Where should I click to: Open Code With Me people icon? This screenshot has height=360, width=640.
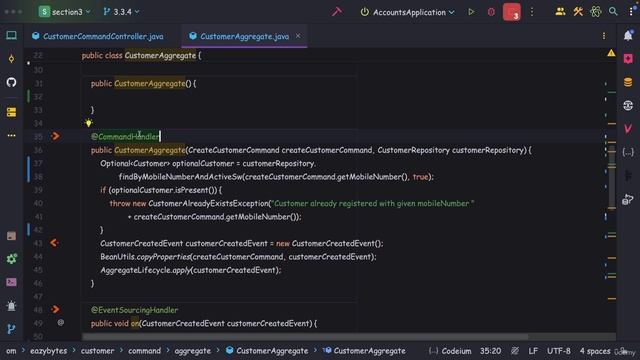[560, 12]
